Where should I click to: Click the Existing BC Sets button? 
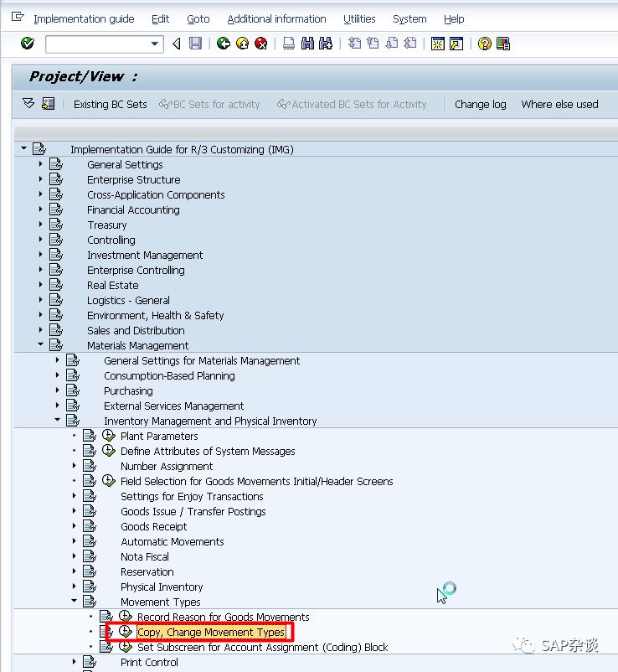coord(110,104)
